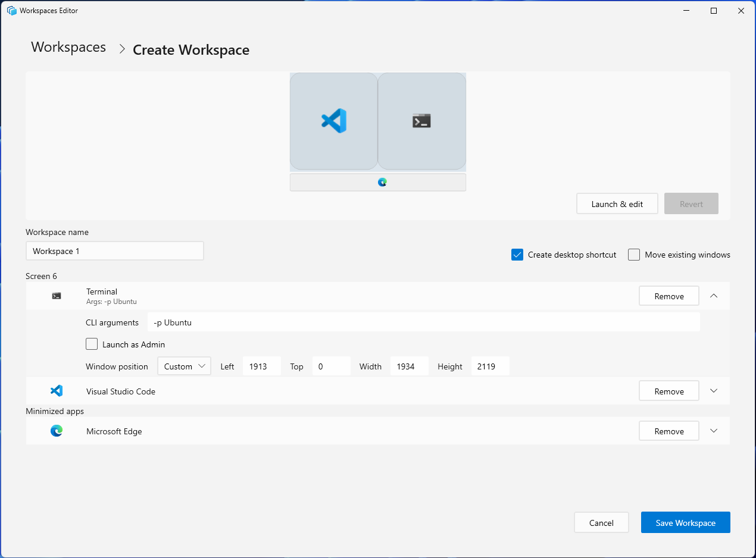
Task: Remove the Terminal app from the workspace
Action: pos(668,296)
